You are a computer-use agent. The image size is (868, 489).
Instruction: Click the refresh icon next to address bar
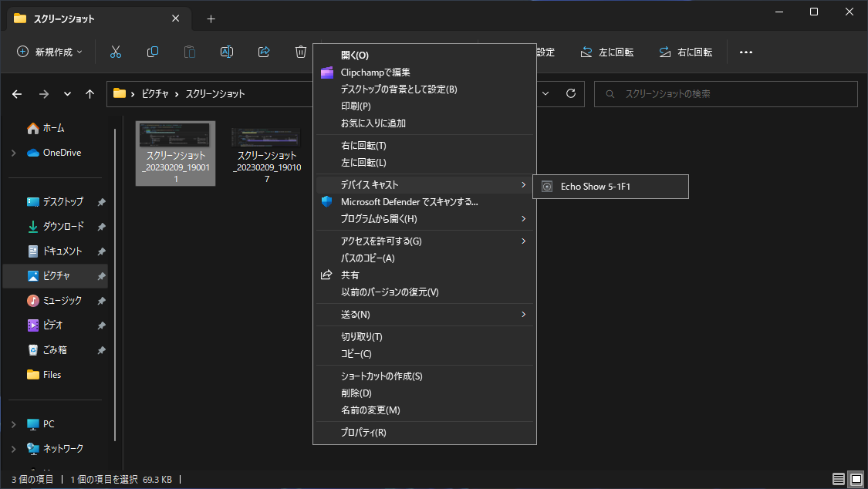570,93
